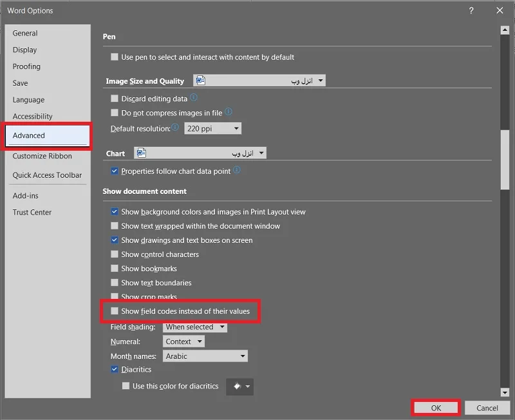This screenshot has height=420, width=515.
Task: Toggle Show background colors and images checkbox
Action: pos(115,212)
